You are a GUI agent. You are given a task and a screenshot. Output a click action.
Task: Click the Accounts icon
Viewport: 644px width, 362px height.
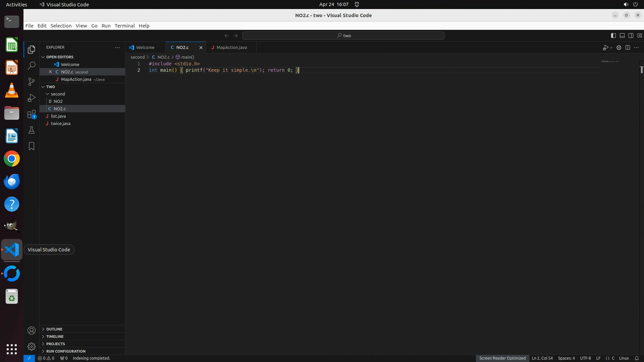coord(32,330)
